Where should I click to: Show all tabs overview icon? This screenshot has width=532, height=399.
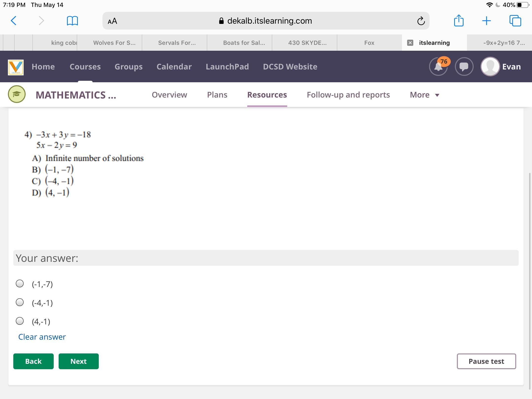tap(515, 21)
